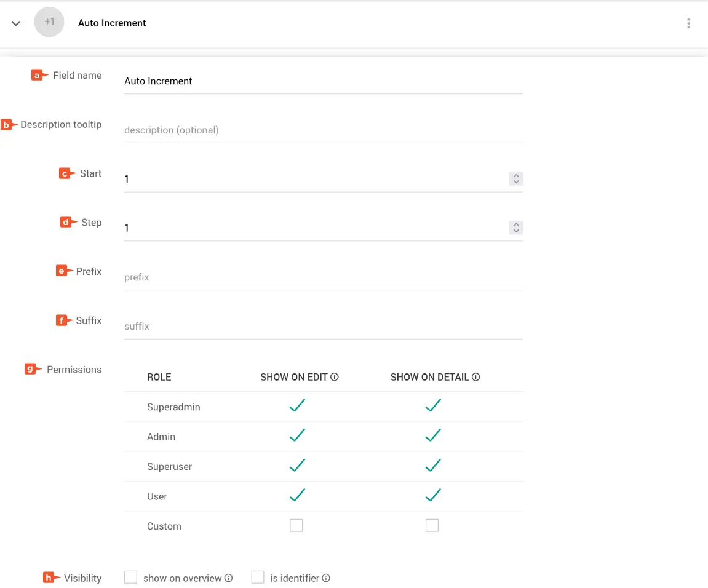This screenshot has height=588, width=708.
Task: Collapse the Auto Increment field panel
Action: [17, 23]
